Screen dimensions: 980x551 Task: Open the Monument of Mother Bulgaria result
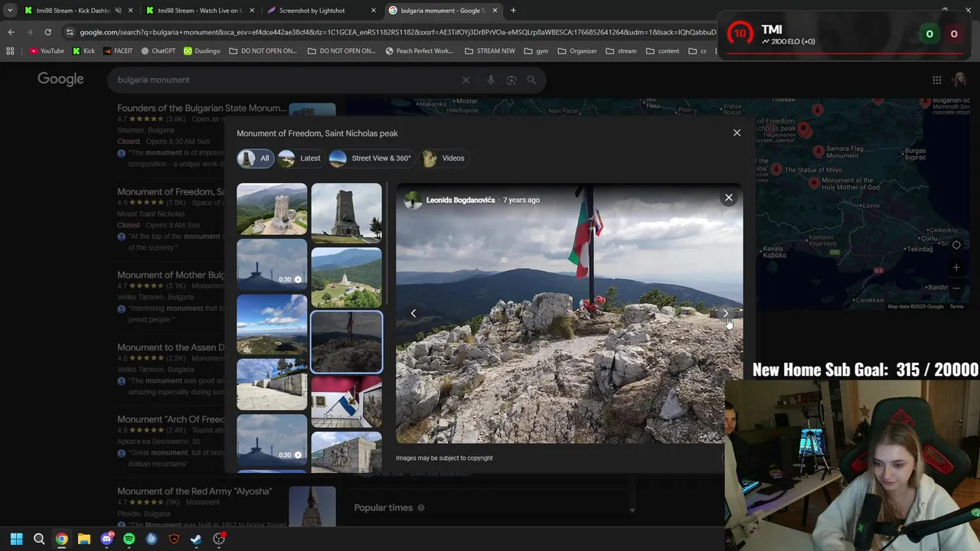pos(171,275)
